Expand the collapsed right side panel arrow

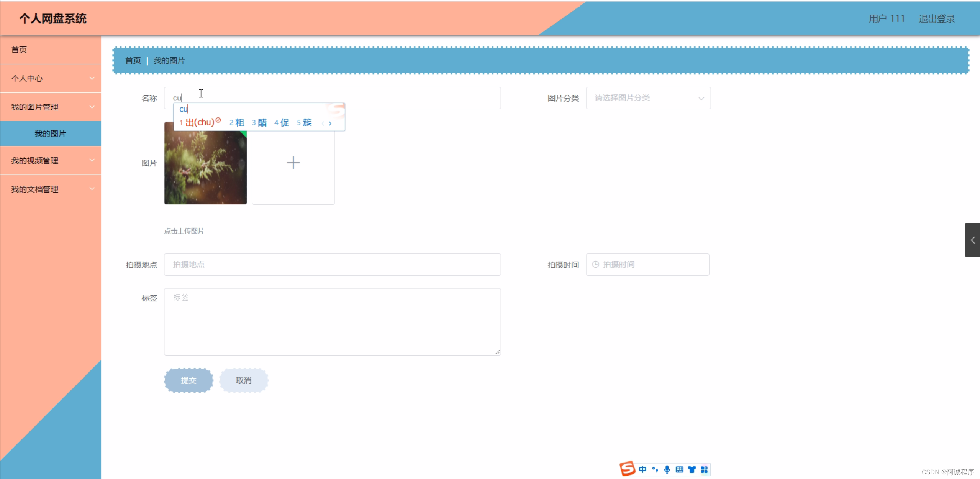(972, 240)
